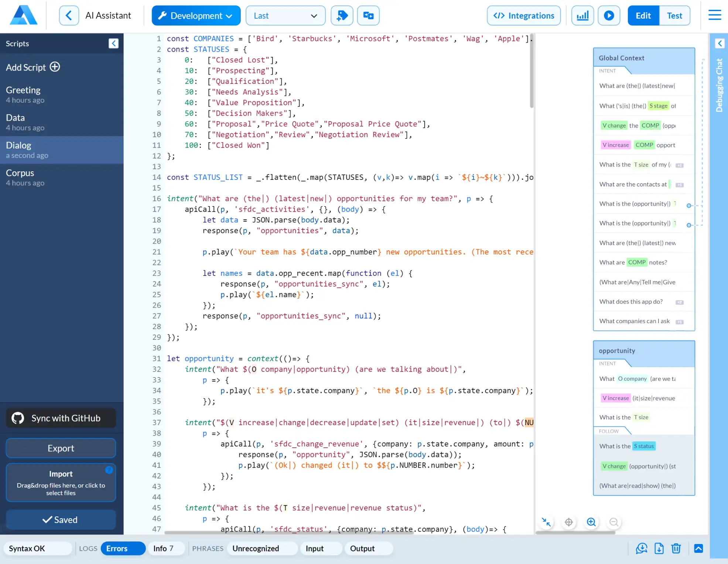Open the Corpus script
Image resolution: width=728 pixels, height=564 pixels.
click(20, 173)
